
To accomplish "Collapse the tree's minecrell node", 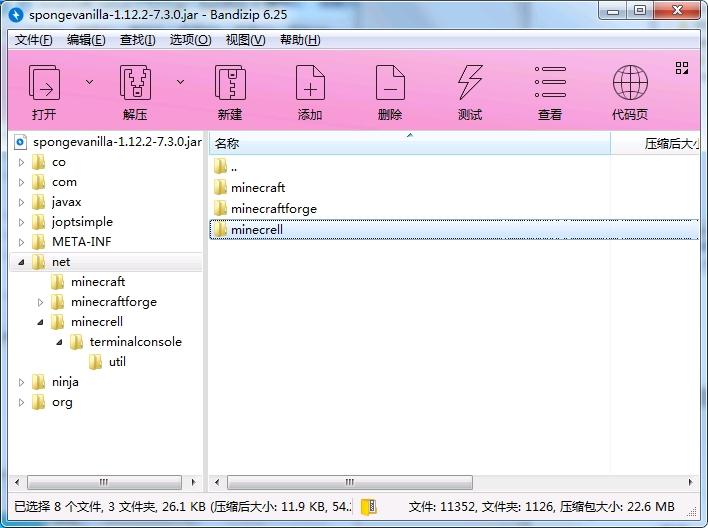I will [x=40, y=322].
